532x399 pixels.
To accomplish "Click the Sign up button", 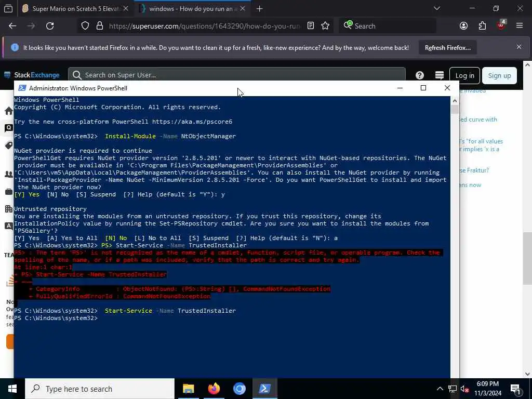I will tap(499, 76).
